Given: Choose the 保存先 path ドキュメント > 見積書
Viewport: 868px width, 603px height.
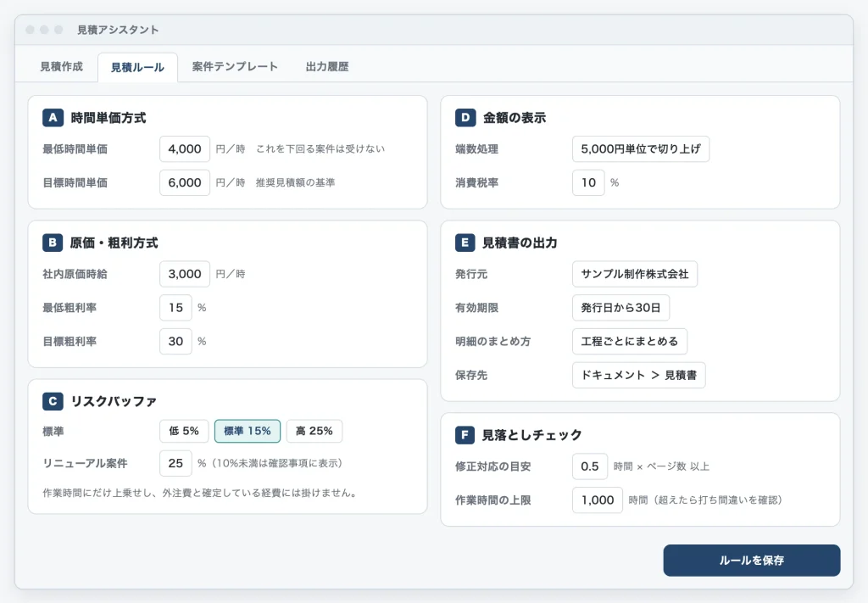Looking at the screenshot, I should [x=639, y=376].
